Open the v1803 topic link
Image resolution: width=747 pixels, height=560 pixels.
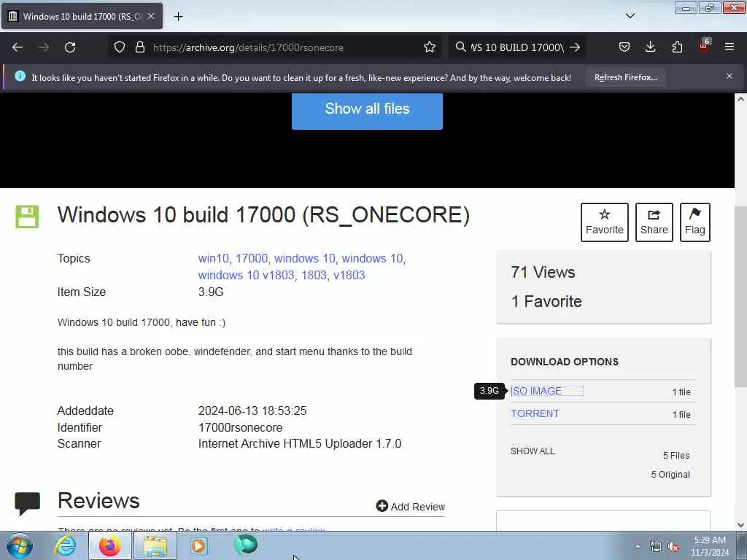click(x=349, y=275)
